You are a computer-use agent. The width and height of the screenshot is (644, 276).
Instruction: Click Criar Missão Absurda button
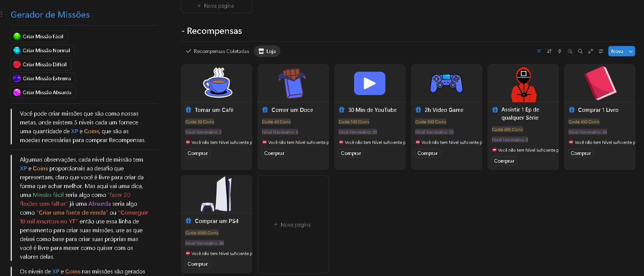[43, 92]
